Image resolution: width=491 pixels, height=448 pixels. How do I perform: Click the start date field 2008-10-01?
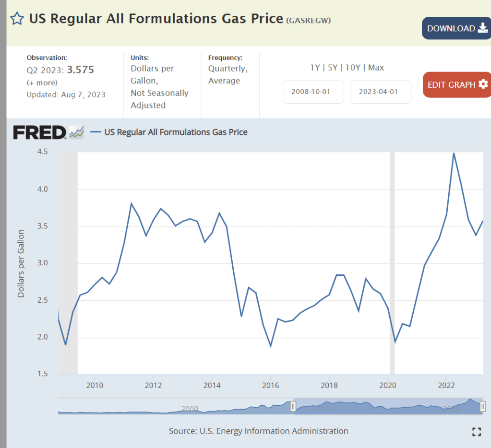(x=313, y=92)
